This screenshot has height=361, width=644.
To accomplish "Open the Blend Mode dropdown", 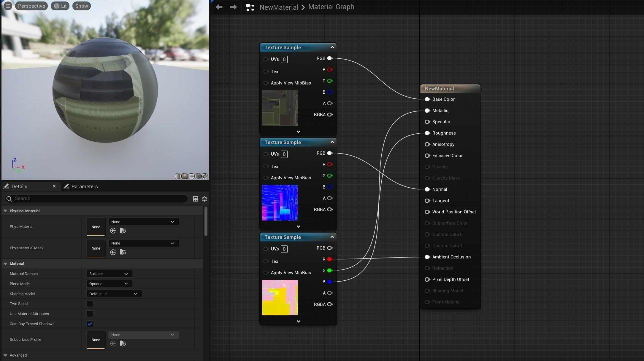I will [109, 284].
